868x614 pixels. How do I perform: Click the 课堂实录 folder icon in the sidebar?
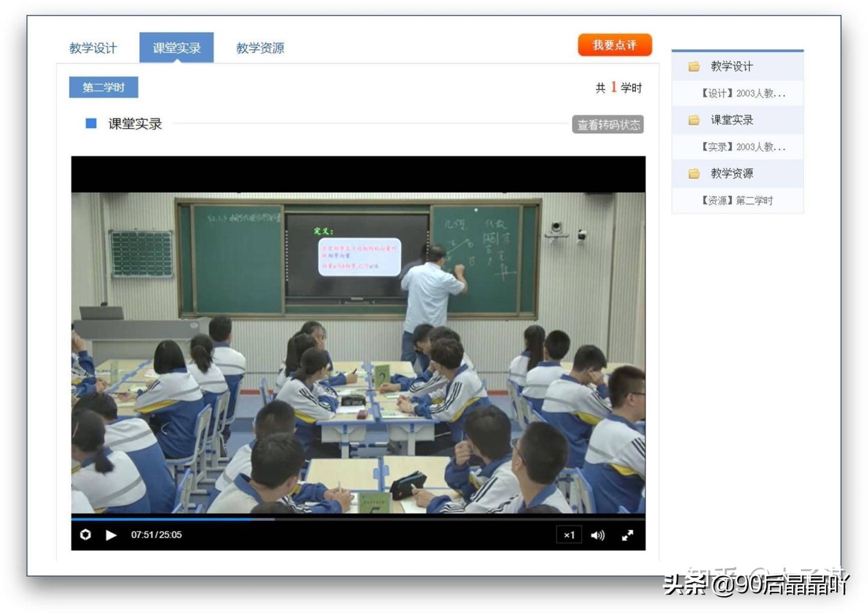click(x=694, y=120)
